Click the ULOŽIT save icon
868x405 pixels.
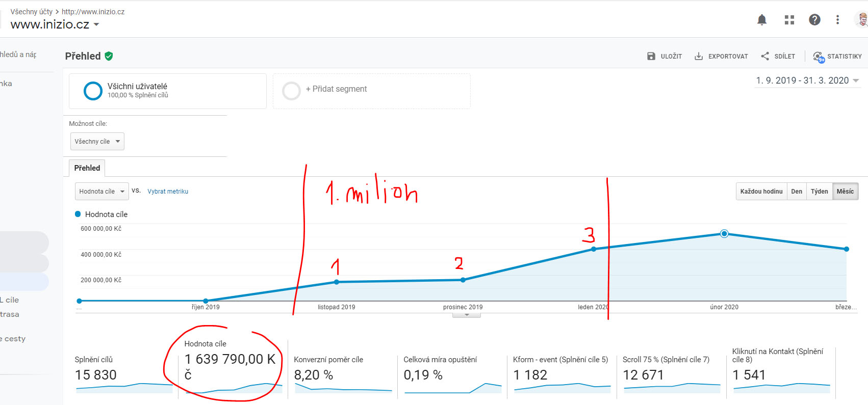[x=651, y=56]
